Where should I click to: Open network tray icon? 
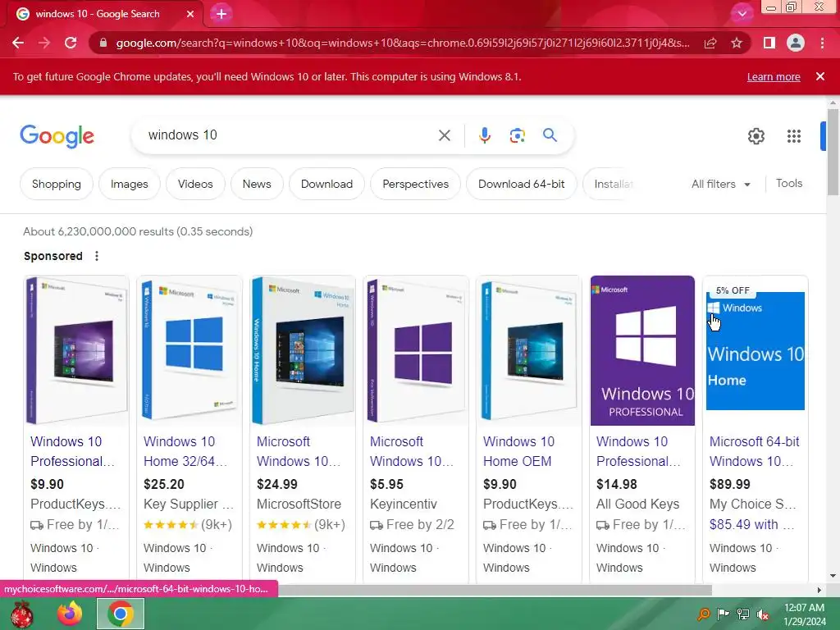pos(743,614)
